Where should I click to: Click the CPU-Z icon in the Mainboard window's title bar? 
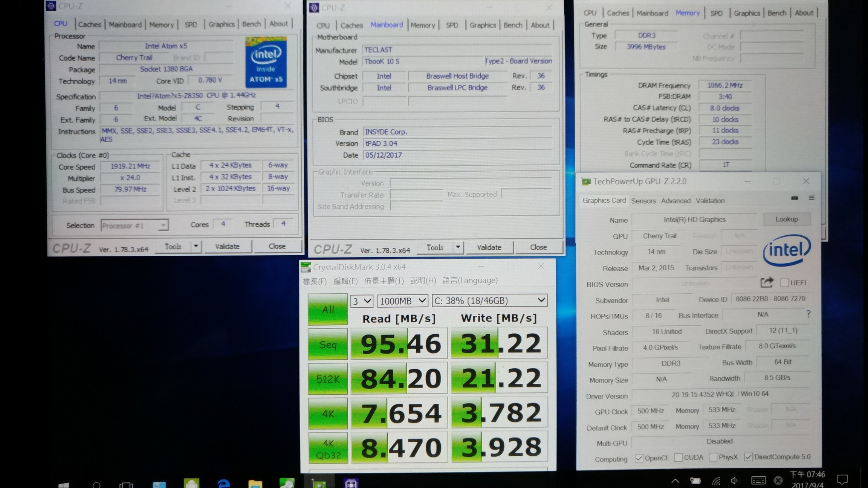point(314,8)
